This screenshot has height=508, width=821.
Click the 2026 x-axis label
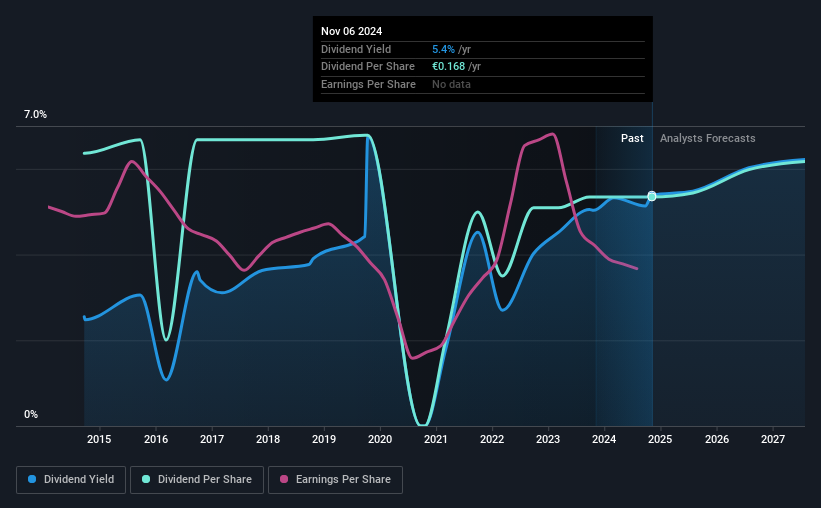(x=717, y=439)
